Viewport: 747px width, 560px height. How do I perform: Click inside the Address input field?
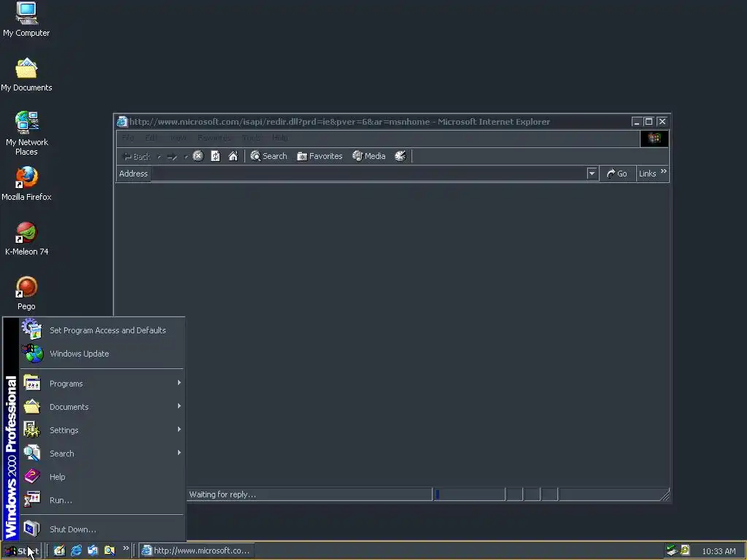(x=368, y=174)
